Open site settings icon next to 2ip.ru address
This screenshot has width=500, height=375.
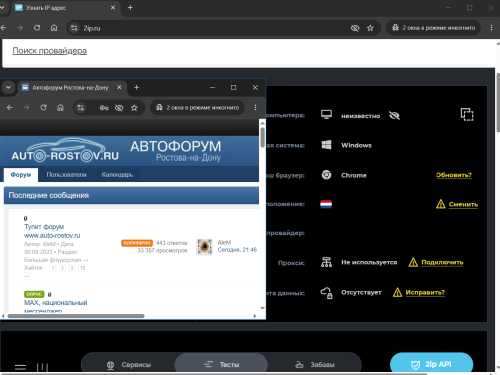(x=74, y=28)
